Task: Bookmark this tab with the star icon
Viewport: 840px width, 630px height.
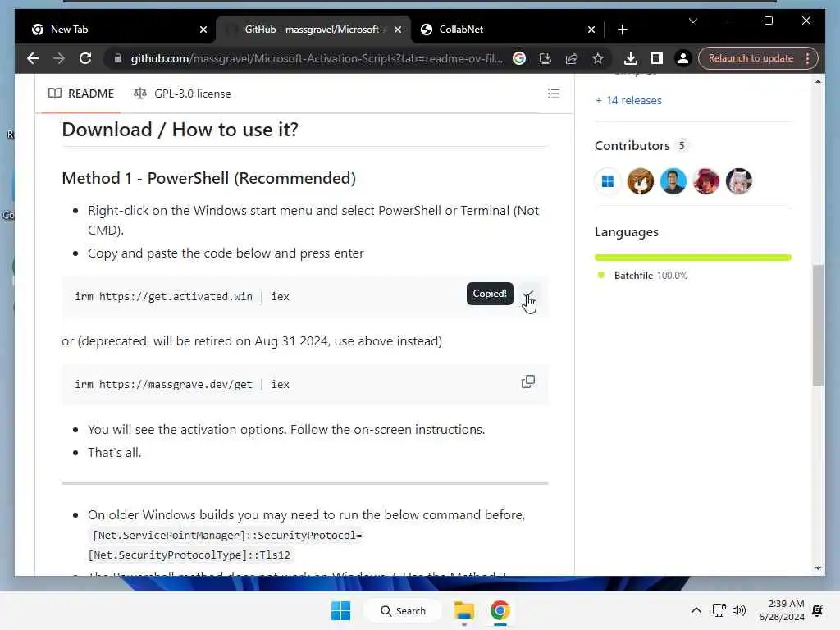Action: pos(598,58)
